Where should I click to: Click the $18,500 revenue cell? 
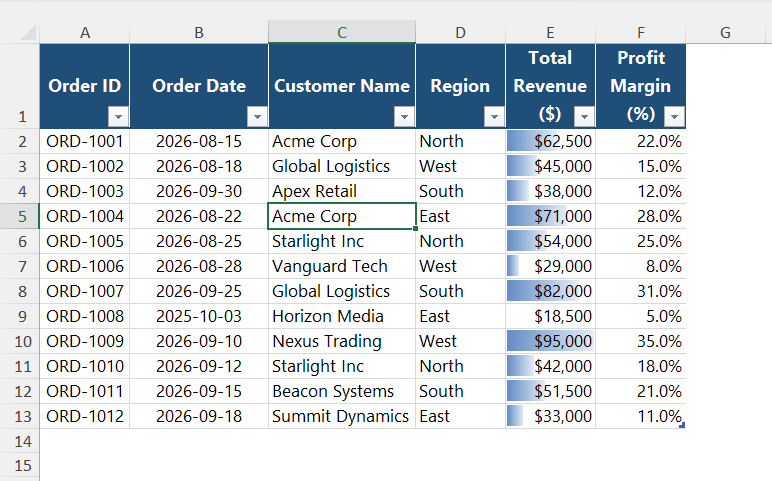550,316
